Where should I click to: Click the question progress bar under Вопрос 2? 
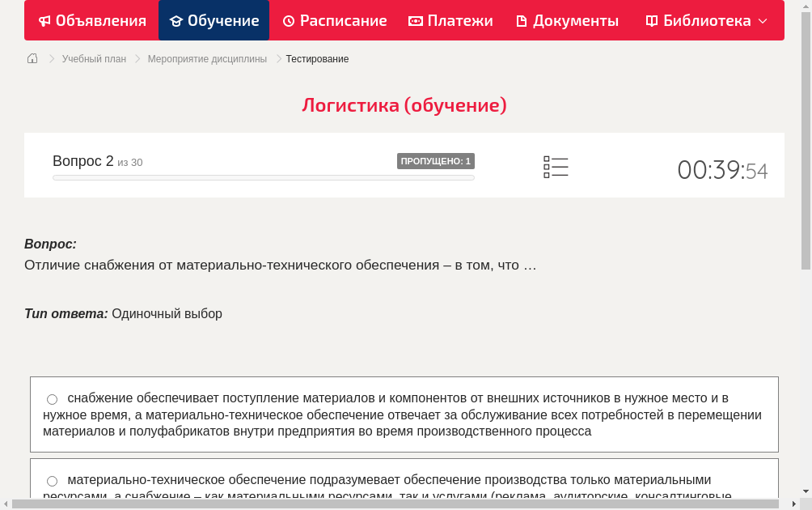263,176
